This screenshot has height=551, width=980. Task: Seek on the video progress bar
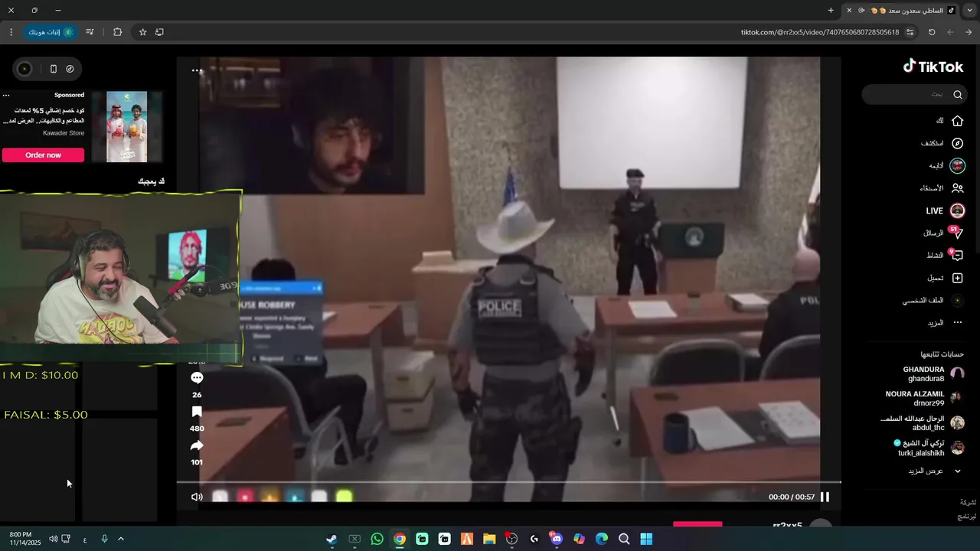tap(508, 482)
